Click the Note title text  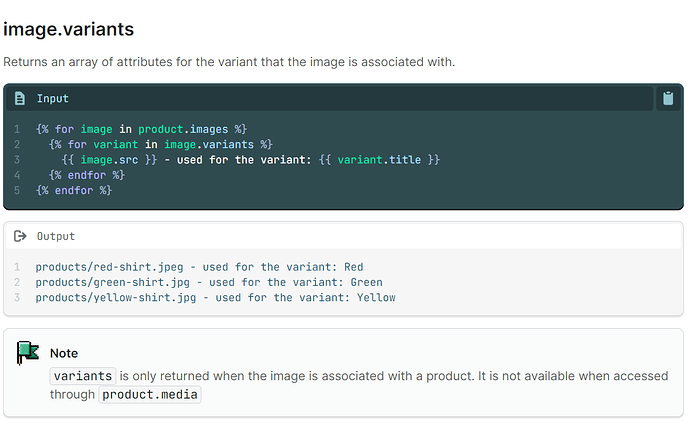(x=64, y=353)
